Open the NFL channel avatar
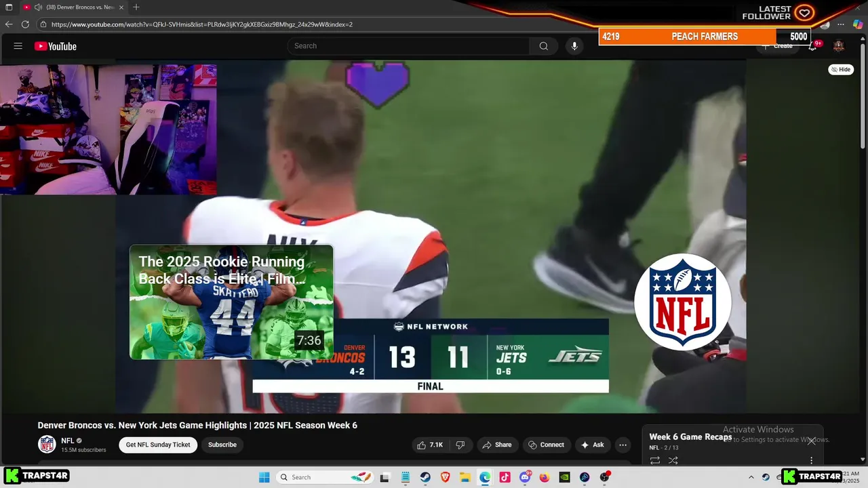This screenshot has width=868, height=488. [x=47, y=445]
